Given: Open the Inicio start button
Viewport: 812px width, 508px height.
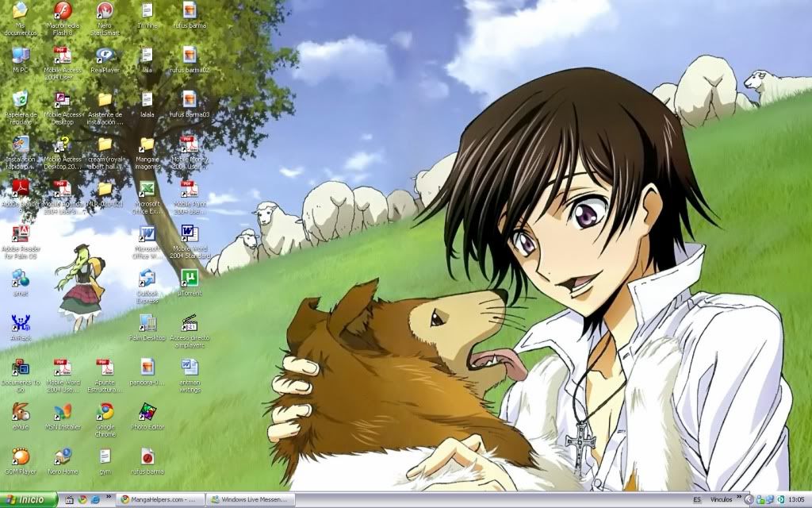Looking at the screenshot, I should 29,500.
